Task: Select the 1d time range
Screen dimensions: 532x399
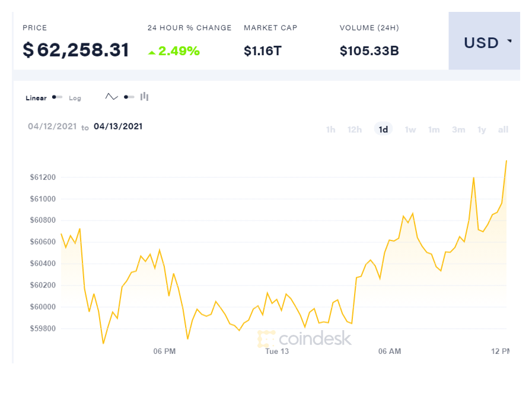Action: 383,129
